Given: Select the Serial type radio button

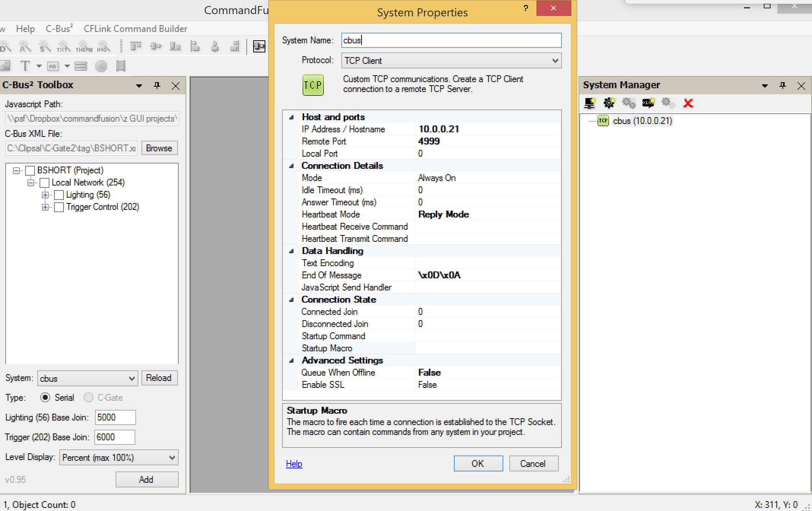Looking at the screenshot, I should click(46, 397).
